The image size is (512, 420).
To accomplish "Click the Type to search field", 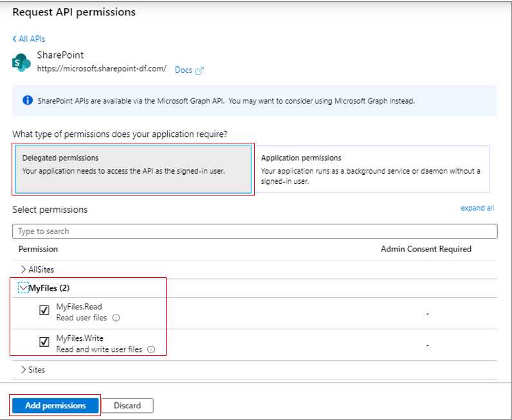I will (255, 232).
